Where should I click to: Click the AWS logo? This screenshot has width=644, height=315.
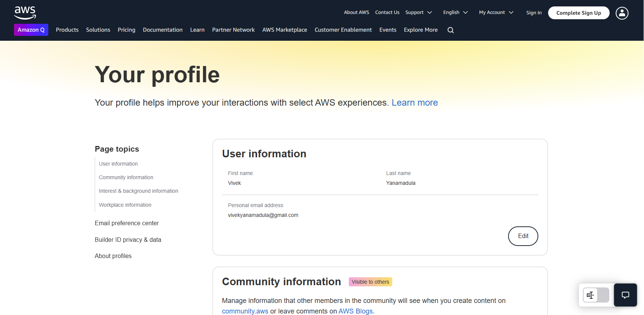(x=25, y=12)
